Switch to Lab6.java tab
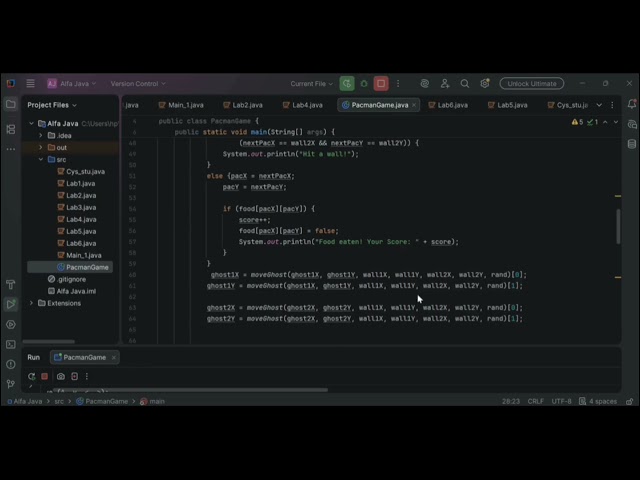 448,105
